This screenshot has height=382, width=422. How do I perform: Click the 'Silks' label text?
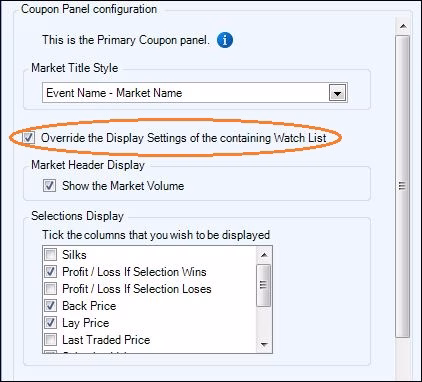[x=74, y=255]
